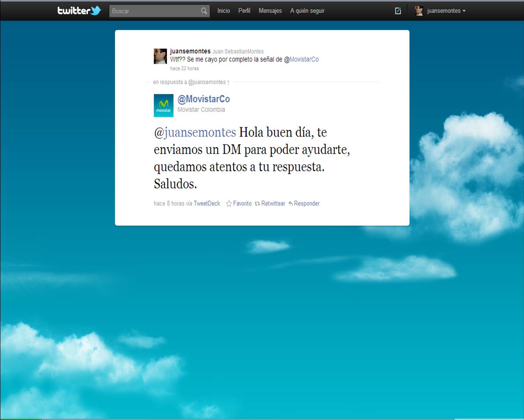Click the Responder reply arrow icon
Image resolution: width=524 pixels, height=420 pixels.
tap(291, 203)
